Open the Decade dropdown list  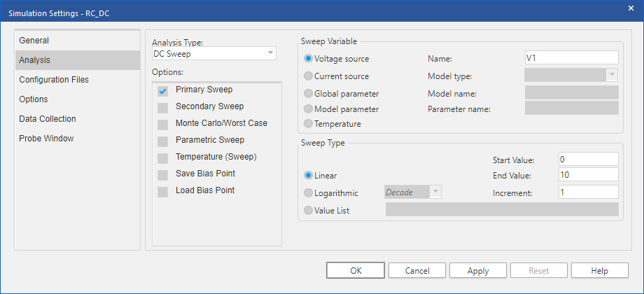413,192
